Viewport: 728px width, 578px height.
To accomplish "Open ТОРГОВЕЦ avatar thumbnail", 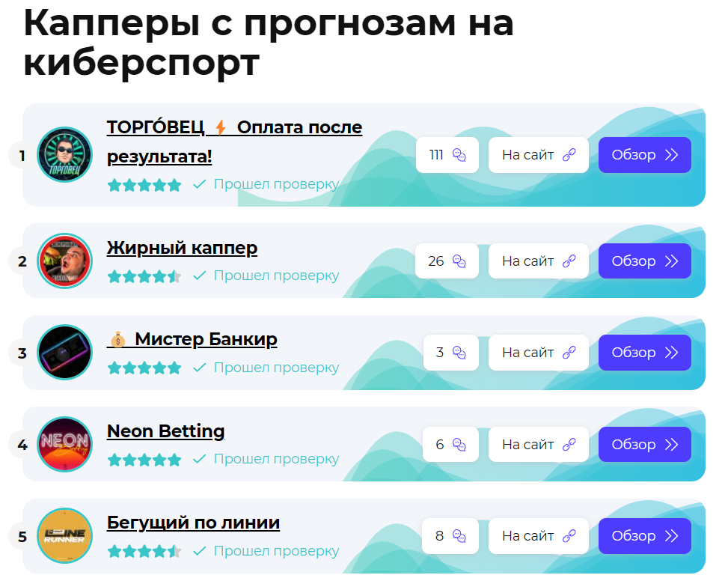I will 64,155.
